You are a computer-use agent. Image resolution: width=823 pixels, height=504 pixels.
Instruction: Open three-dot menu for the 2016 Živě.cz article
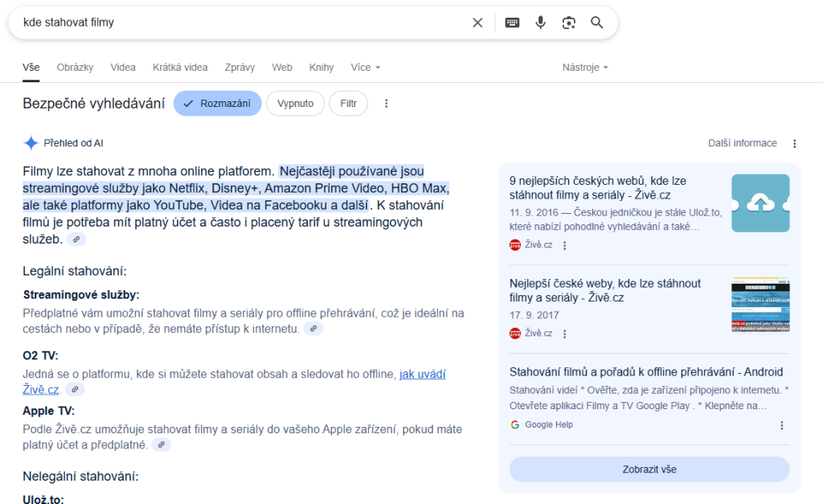565,245
